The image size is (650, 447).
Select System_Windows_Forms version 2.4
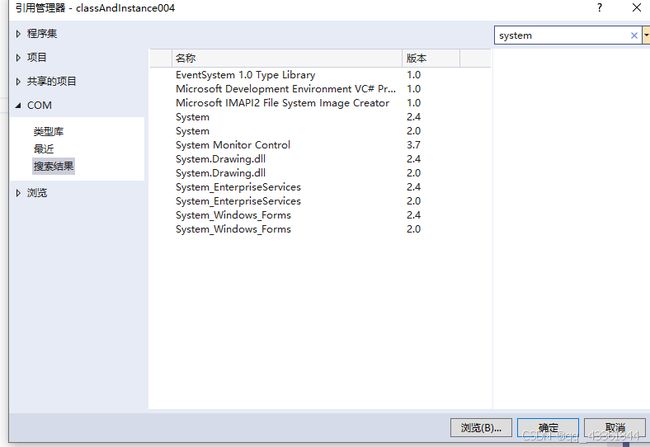coord(320,216)
